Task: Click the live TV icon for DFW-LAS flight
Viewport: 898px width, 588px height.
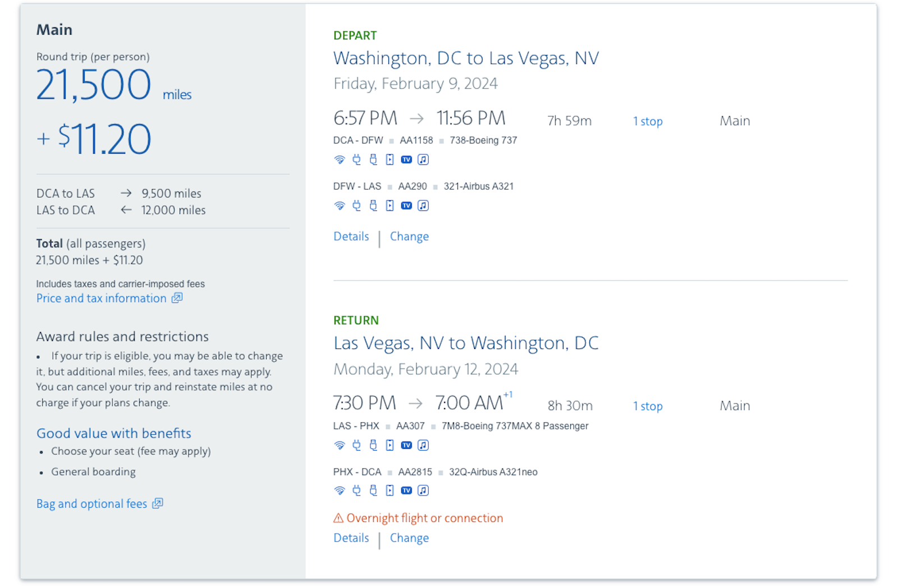Action: point(406,206)
